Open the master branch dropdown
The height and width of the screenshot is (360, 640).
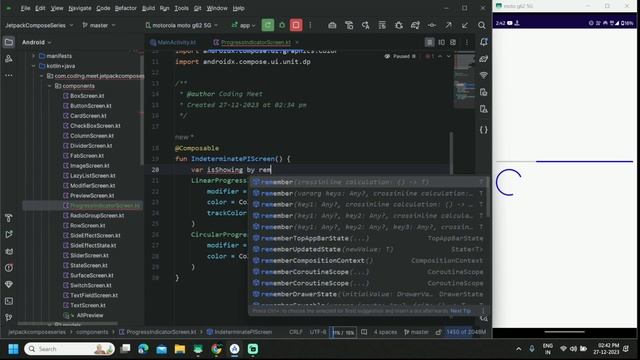[99, 25]
